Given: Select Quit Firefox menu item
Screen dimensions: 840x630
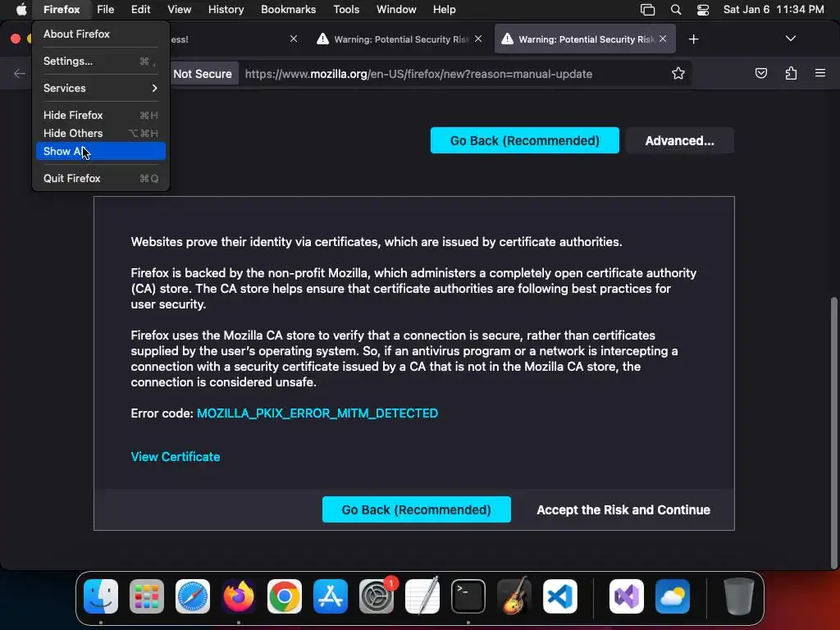Looking at the screenshot, I should 101,178.
